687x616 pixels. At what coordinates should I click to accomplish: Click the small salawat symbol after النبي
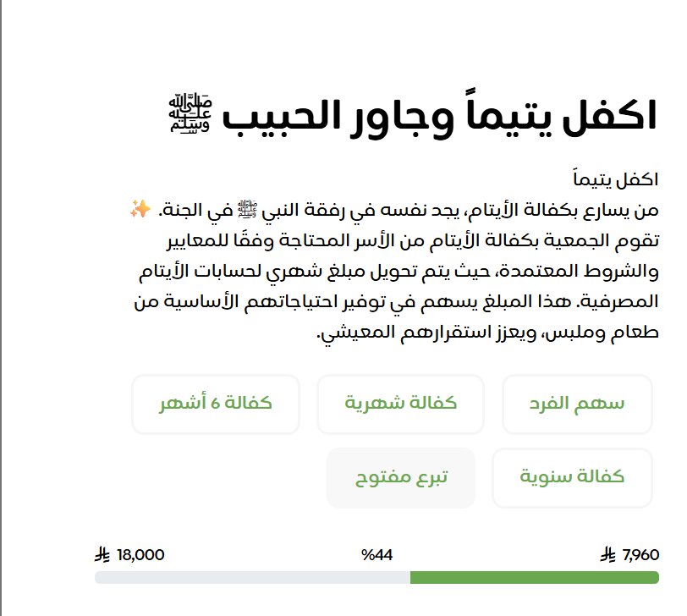[x=245, y=210]
